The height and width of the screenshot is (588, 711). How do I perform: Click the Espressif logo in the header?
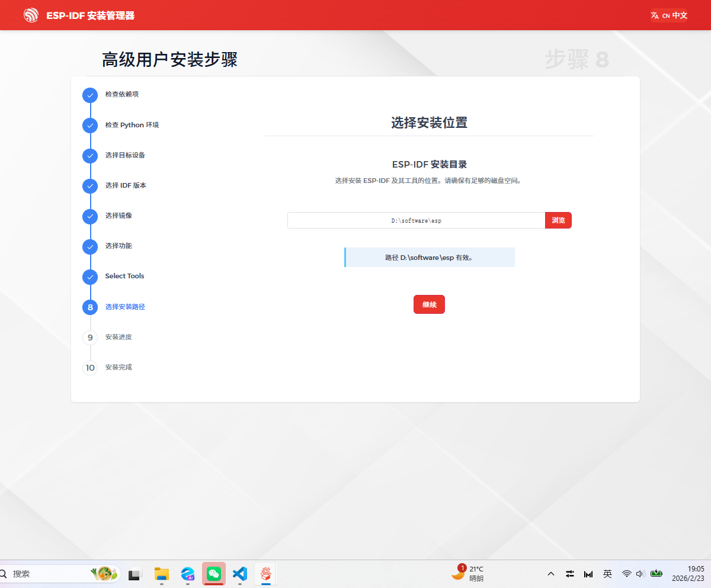coord(31,15)
